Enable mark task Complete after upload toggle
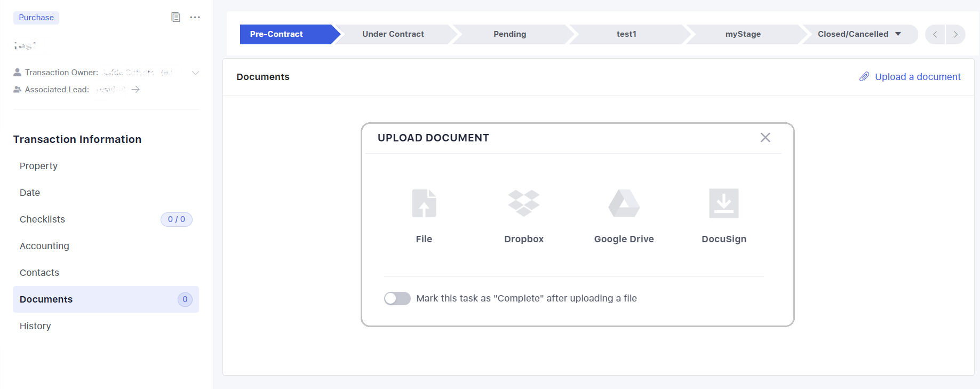The width and height of the screenshot is (980, 389). [397, 298]
